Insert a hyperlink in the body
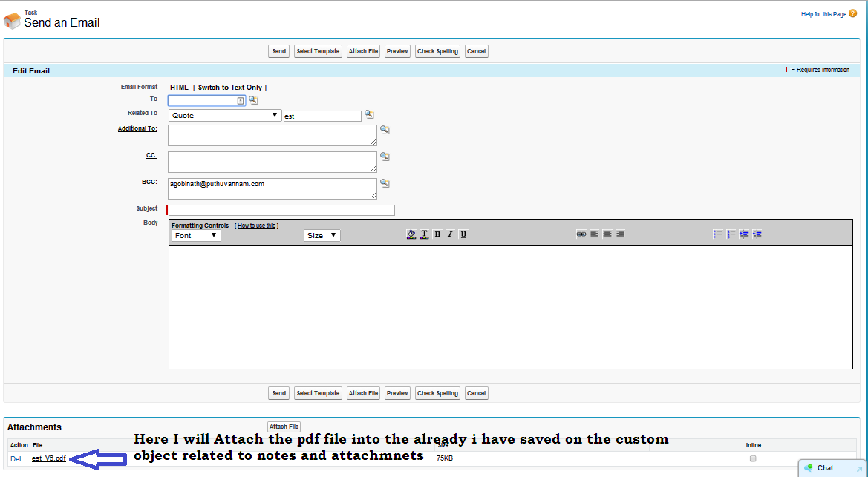 tap(583, 234)
